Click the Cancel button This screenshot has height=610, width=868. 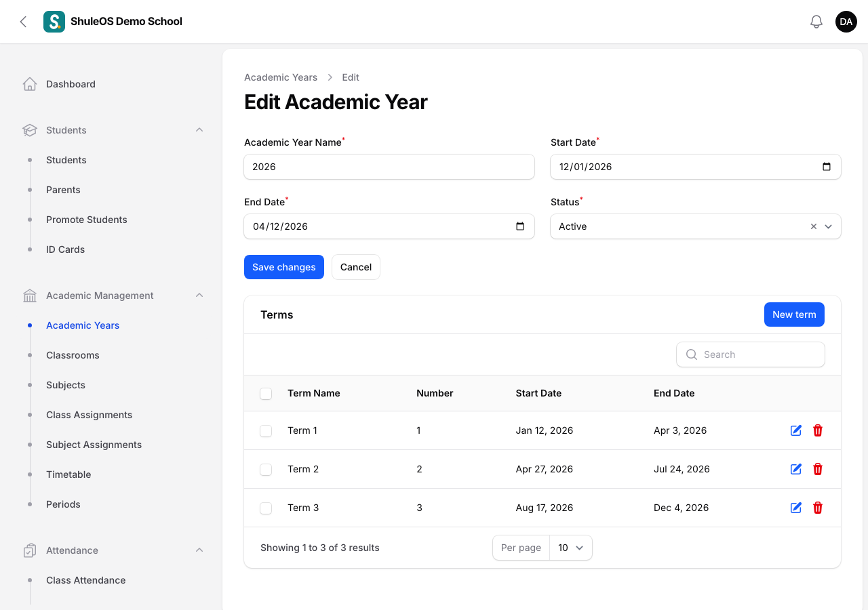pos(356,267)
